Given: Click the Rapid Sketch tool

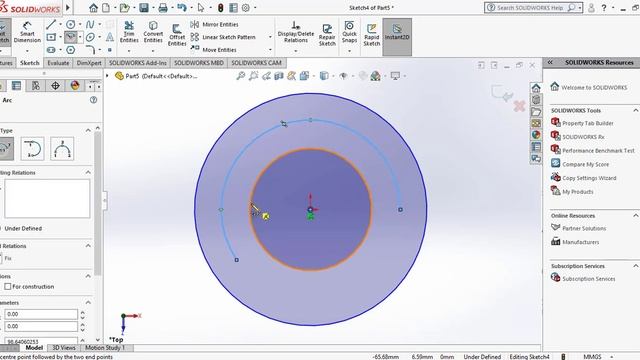Looking at the screenshot, I should tap(371, 35).
